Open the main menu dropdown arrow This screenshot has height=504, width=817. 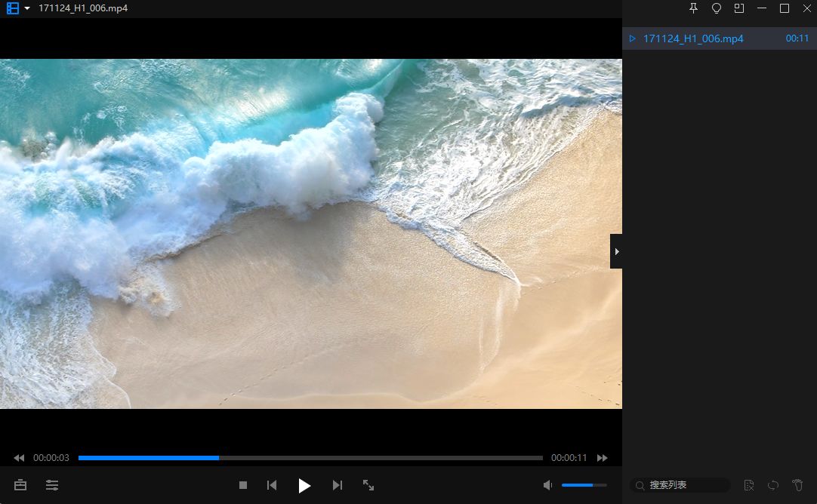coord(27,8)
